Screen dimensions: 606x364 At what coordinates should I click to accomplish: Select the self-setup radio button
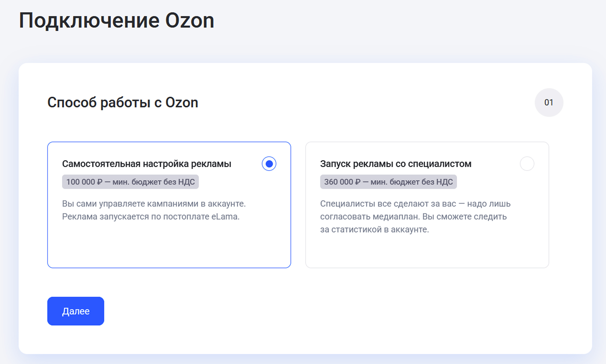pyautogui.click(x=269, y=164)
